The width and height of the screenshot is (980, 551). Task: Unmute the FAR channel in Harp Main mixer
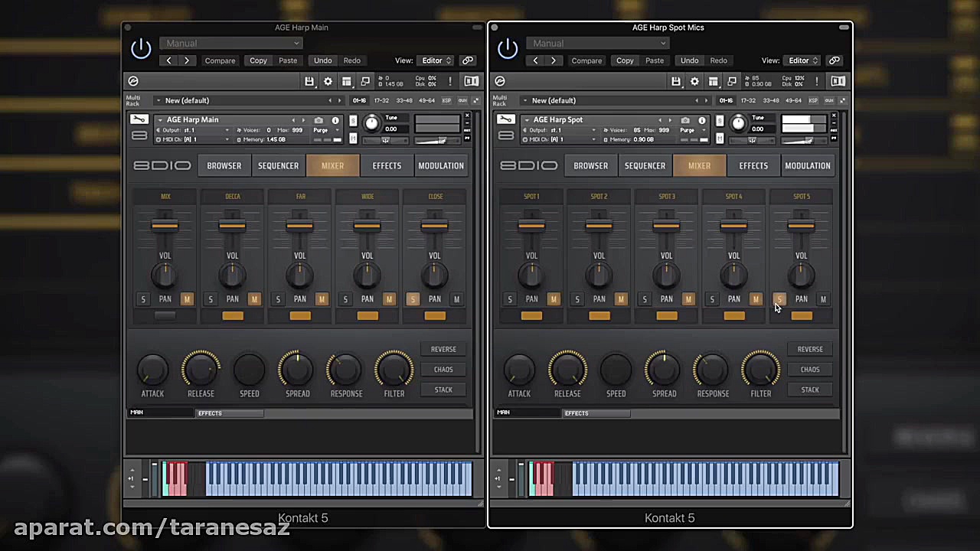322,299
